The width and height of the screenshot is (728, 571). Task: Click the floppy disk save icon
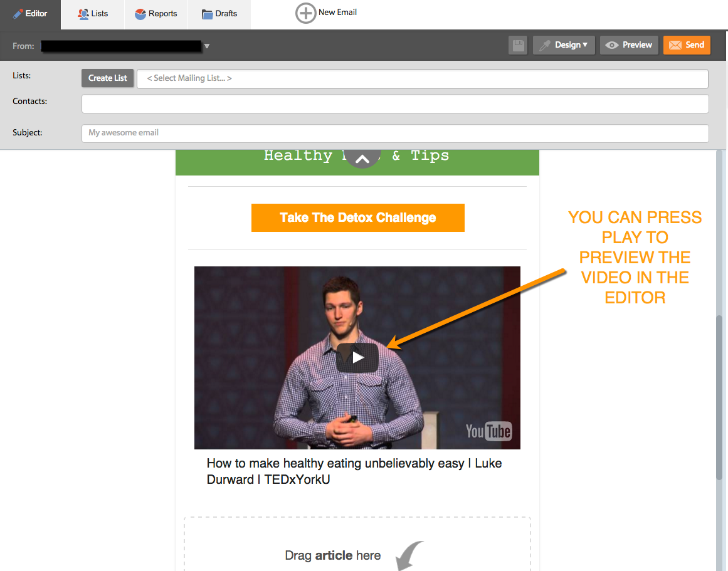coord(518,46)
